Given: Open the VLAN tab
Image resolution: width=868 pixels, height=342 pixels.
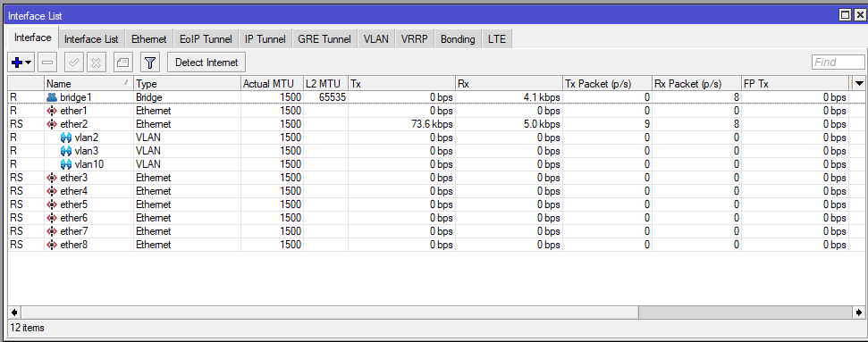Looking at the screenshot, I should (375, 39).
